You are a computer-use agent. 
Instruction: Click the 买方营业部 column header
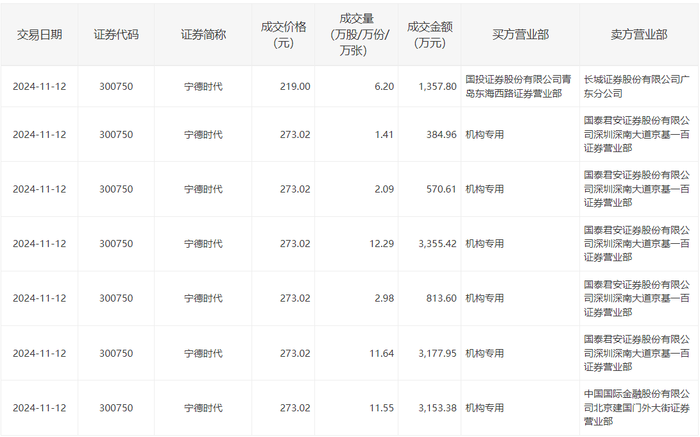click(520, 35)
